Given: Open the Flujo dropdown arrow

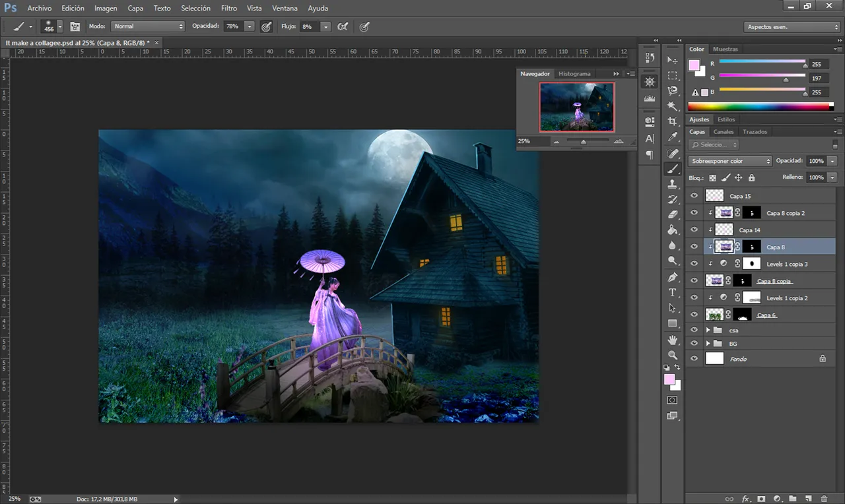Looking at the screenshot, I should click(x=326, y=26).
